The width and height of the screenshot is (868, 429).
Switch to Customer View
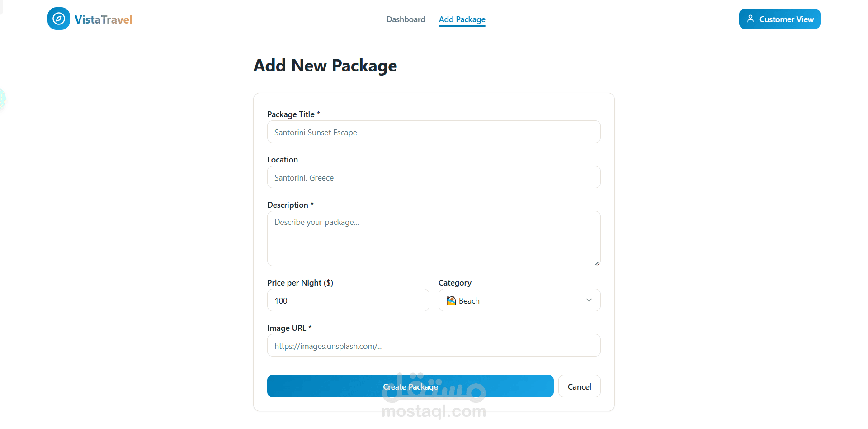(x=779, y=19)
